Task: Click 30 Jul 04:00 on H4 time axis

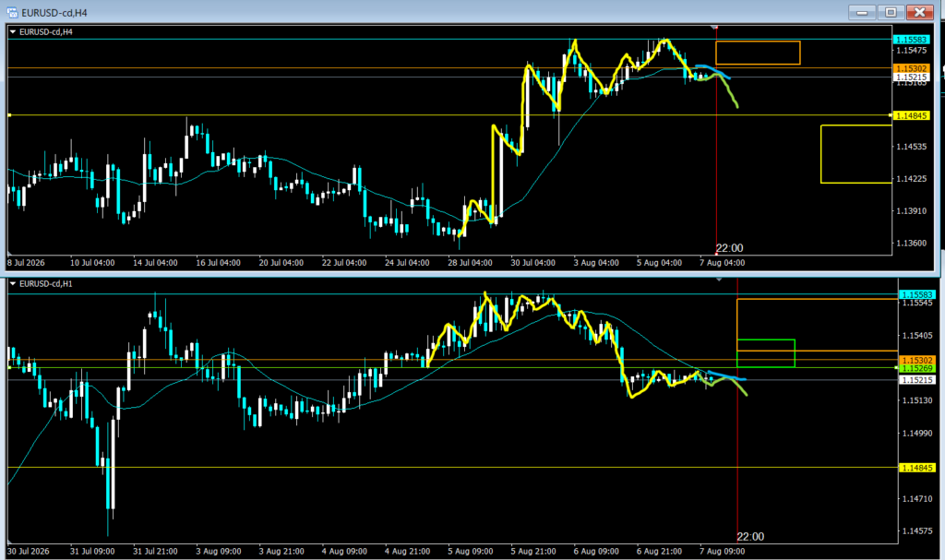Action: pos(532,263)
